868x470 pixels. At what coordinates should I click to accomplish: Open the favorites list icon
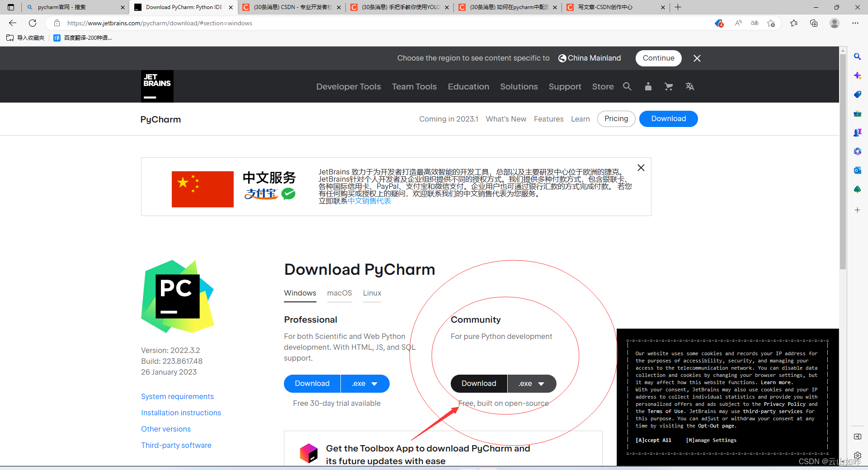click(794, 23)
